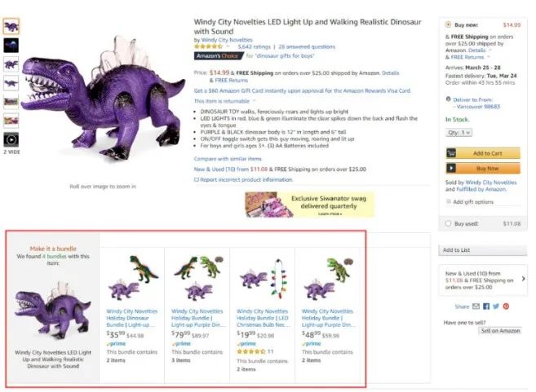Click the Deliver to location pin icon

(448, 99)
